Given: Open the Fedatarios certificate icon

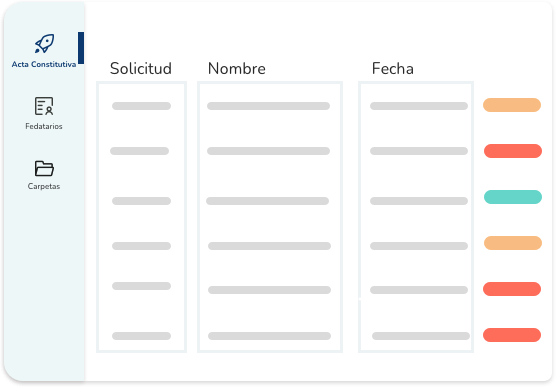Looking at the screenshot, I should 44,106.
